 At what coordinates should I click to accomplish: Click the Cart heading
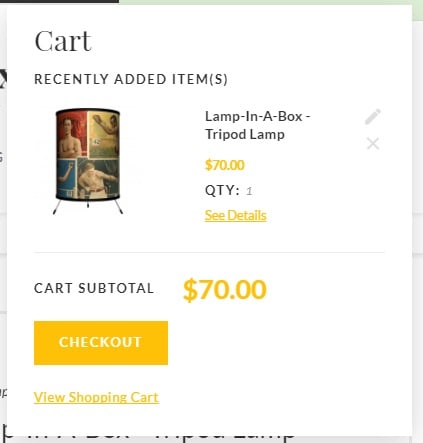(x=63, y=41)
